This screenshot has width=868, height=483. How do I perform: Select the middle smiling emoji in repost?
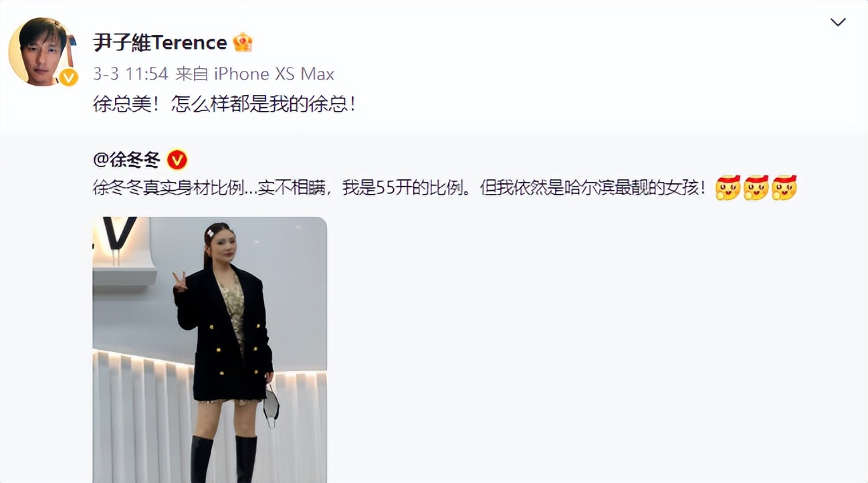coord(756,188)
